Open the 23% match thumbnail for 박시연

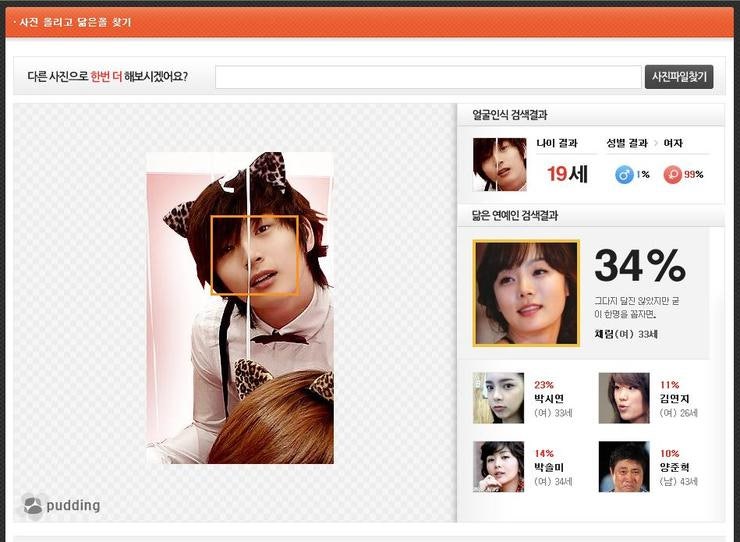point(498,398)
